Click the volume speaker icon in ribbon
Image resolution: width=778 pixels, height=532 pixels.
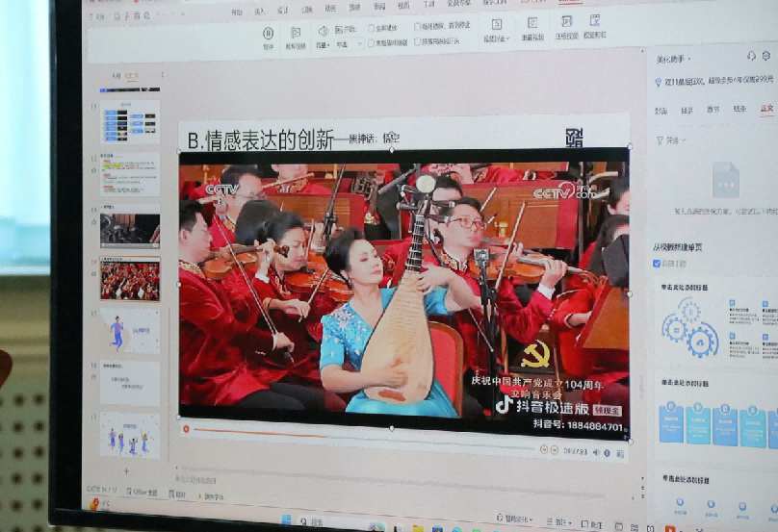[x=323, y=32]
